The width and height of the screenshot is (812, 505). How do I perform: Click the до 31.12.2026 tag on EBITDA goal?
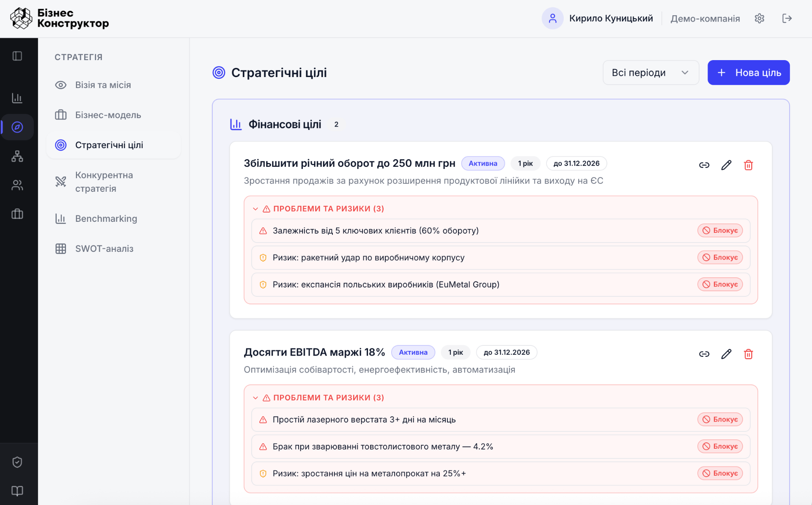coord(507,352)
